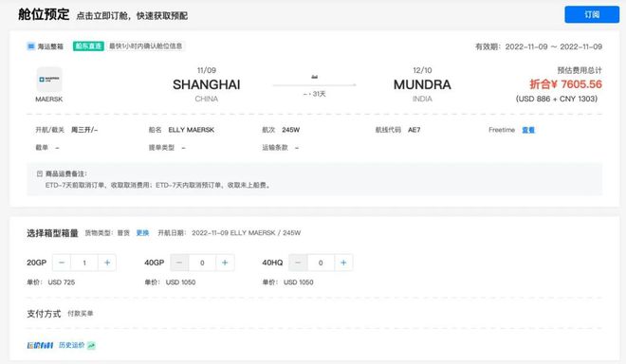Click the MAERSK carrier logo
626x364 pixels.
(x=49, y=80)
